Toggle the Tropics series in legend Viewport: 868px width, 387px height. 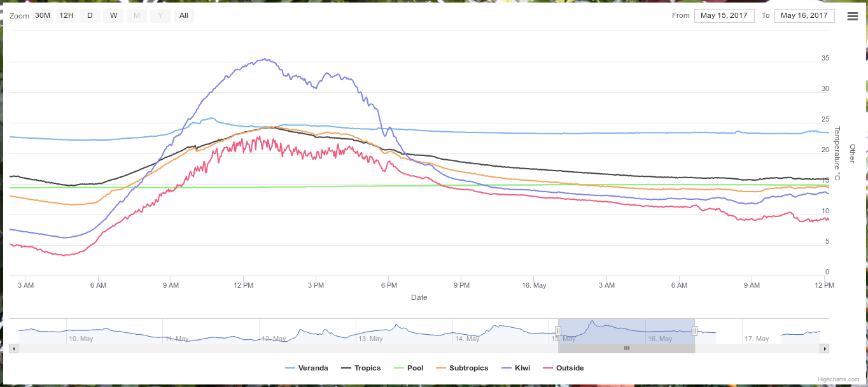pyautogui.click(x=361, y=368)
